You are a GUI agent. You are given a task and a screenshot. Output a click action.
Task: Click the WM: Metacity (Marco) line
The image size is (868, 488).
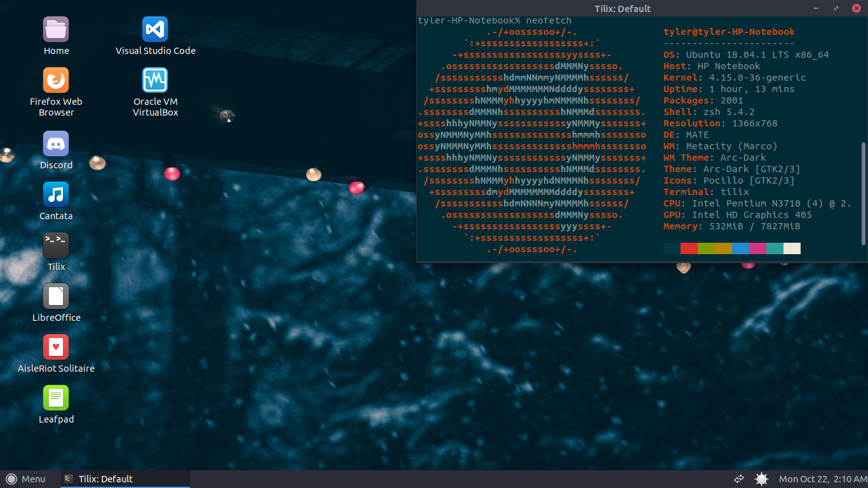[x=721, y=146]
